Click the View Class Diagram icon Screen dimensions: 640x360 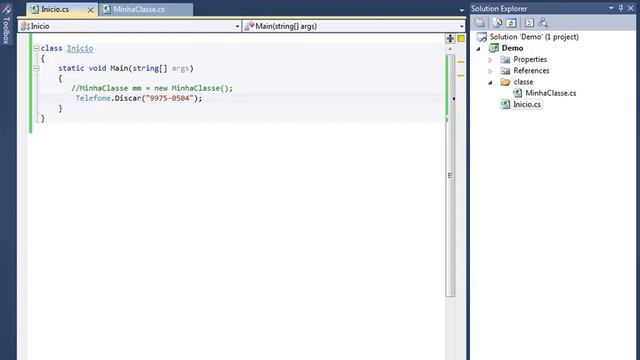pyautogui.click(x=543, y=23)
